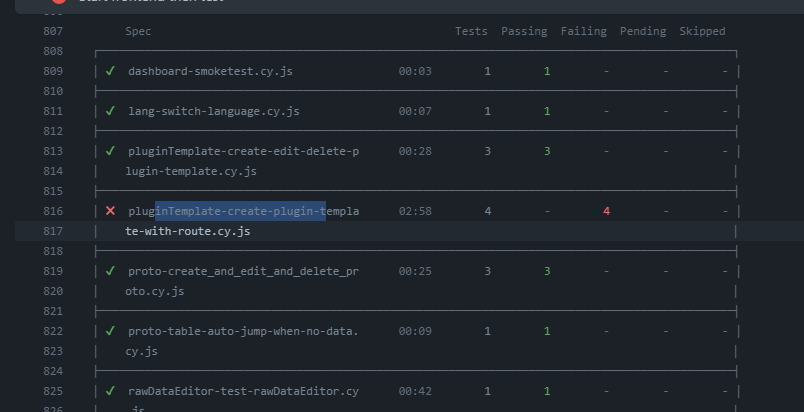Click the 00:25 duration value

point(415,271)
